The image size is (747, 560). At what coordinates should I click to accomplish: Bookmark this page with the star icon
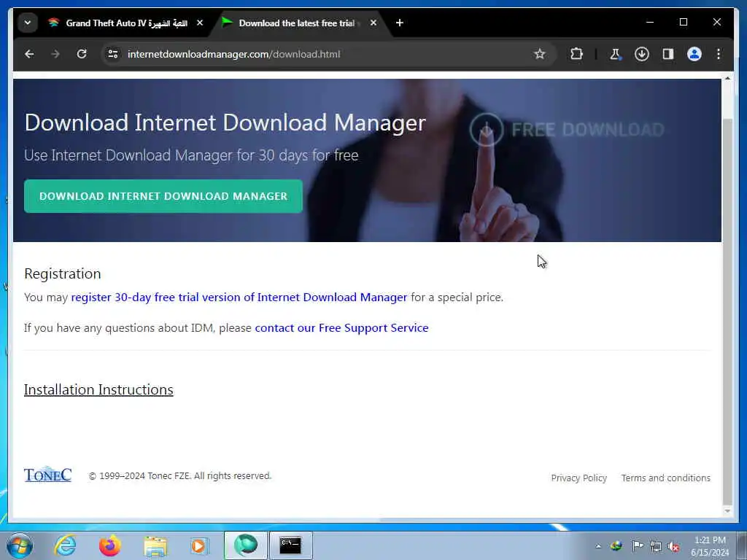tap(539, 54)
